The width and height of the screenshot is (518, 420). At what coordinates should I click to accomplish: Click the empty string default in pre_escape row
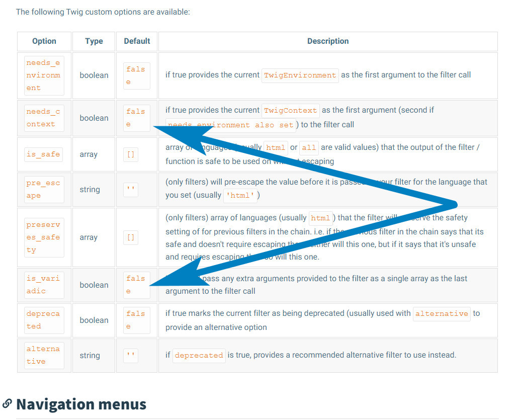pos(130,189)
